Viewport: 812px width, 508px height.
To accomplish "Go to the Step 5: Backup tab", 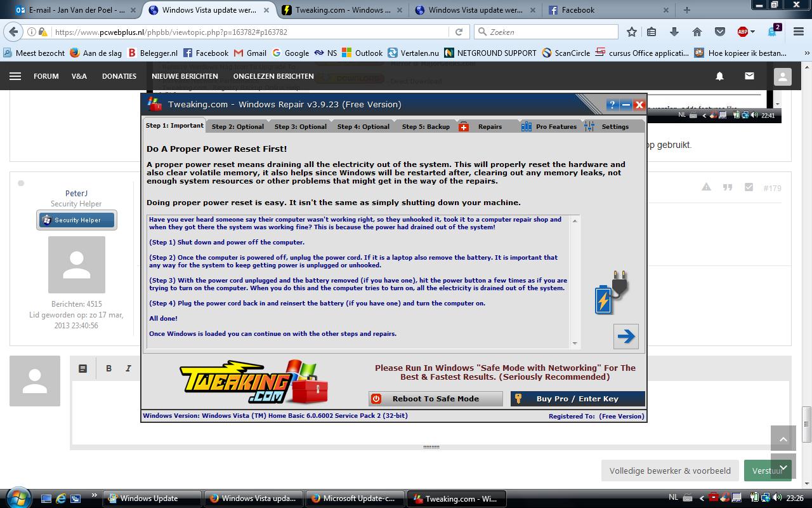I will point(426,126).
